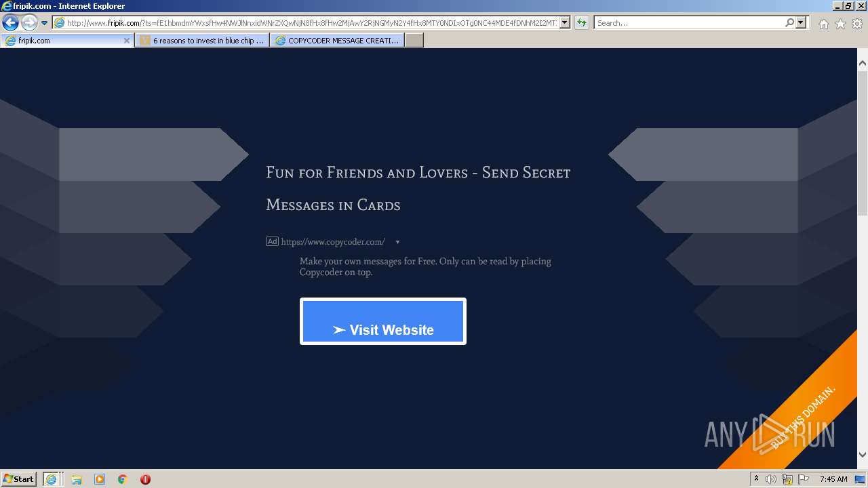Image resolution: width=868 pixels, height=488 pixels.
Task: Click the volume speaker tray icon
Action: pyautogui.click(x=771, y=479)
